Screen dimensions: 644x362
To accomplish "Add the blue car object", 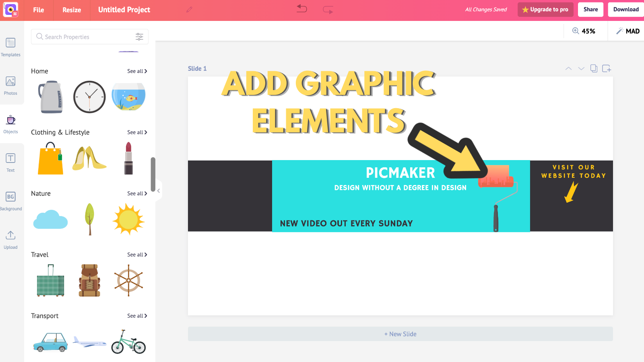I will point(51,342).
